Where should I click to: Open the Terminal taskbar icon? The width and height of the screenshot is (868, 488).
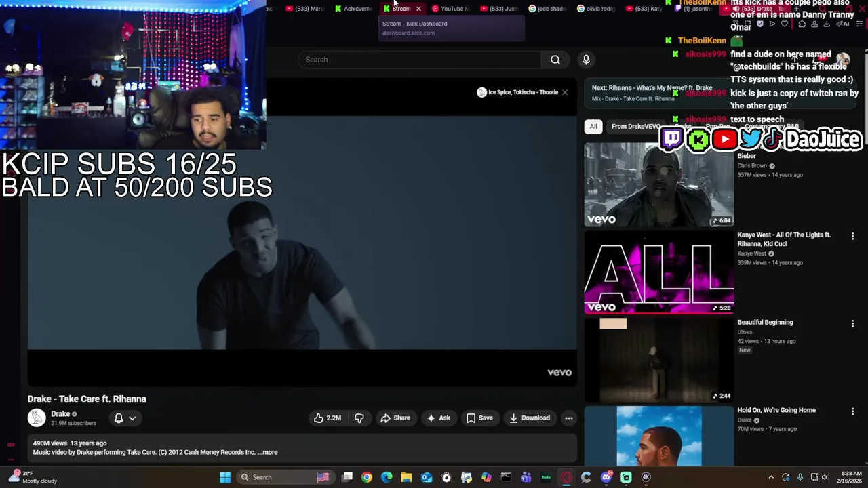(x=506, y=477)
